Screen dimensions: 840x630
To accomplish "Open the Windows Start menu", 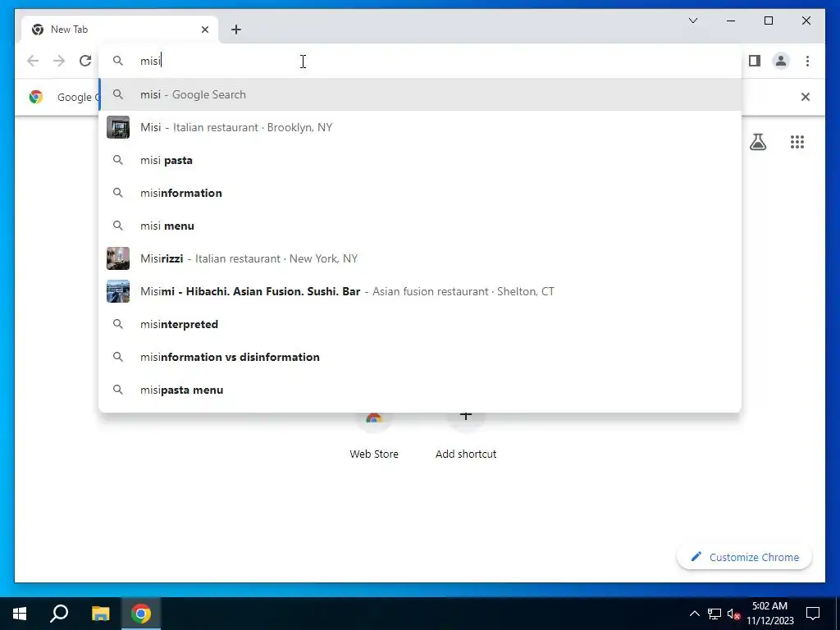I will point(20,614).
